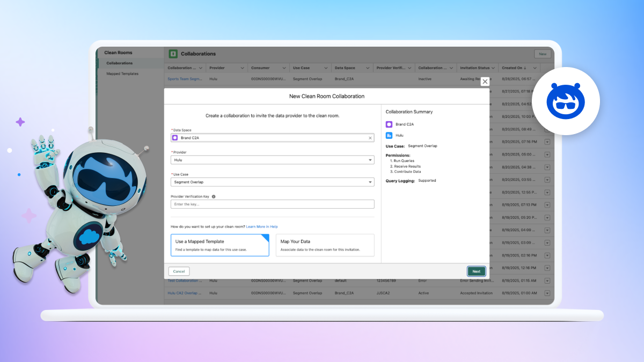
Task: Open the Use Case dropdown
Action: [x=371, y=182]
